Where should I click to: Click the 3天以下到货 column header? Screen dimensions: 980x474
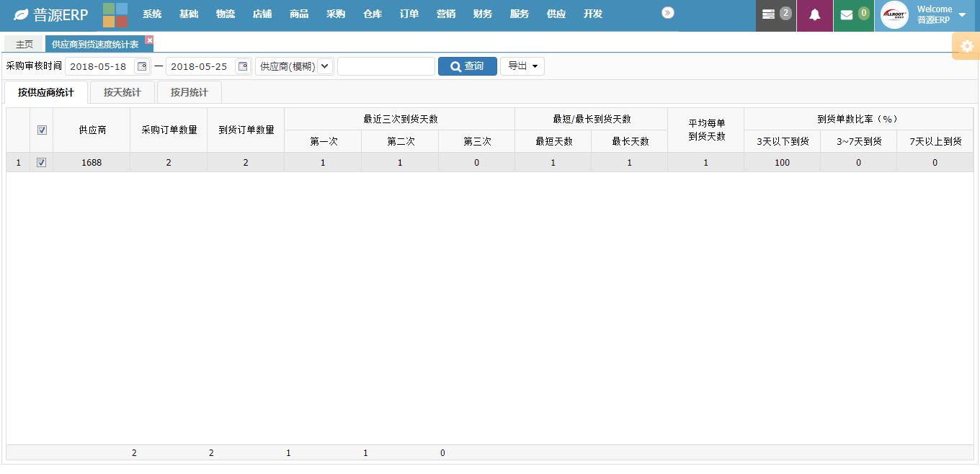click(783, 141)
